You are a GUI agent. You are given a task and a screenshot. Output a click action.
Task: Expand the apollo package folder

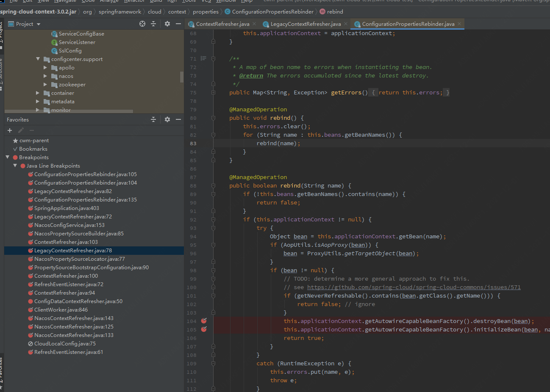(x=45, y=68)
